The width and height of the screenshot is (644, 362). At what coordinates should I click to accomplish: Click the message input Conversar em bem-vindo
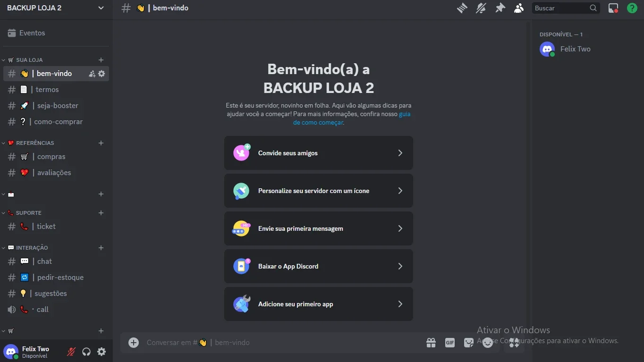[282, 343]
